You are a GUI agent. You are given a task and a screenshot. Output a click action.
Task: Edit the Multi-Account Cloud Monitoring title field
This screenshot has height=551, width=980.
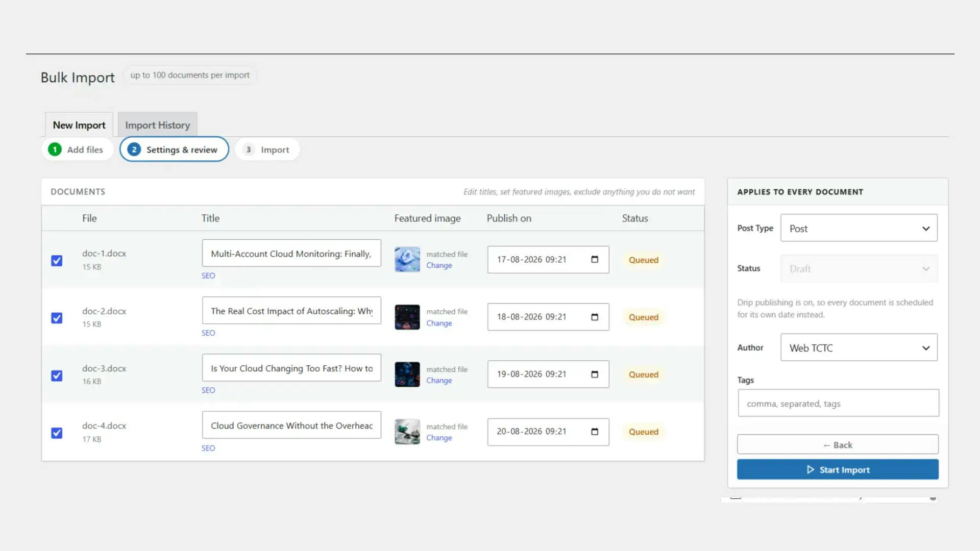[291, 253]
